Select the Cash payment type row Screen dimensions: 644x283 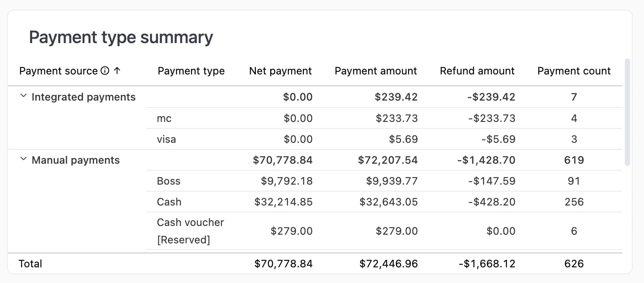click(x=169, y=202)
